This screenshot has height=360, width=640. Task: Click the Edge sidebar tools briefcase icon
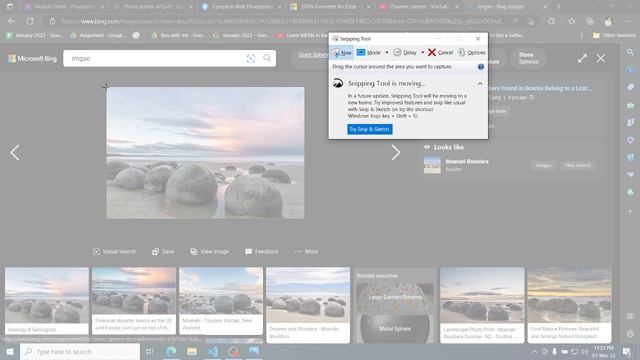[x=630, y=105]
